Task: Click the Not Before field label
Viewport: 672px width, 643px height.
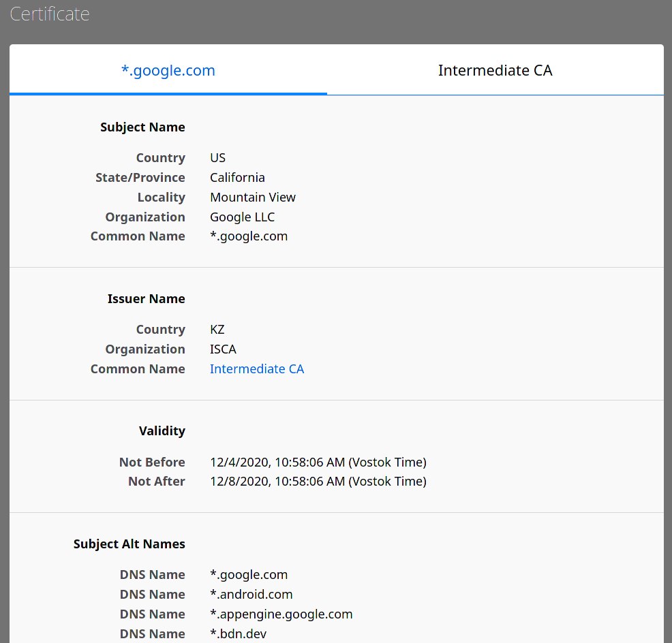Action: [x=152, y=462]
